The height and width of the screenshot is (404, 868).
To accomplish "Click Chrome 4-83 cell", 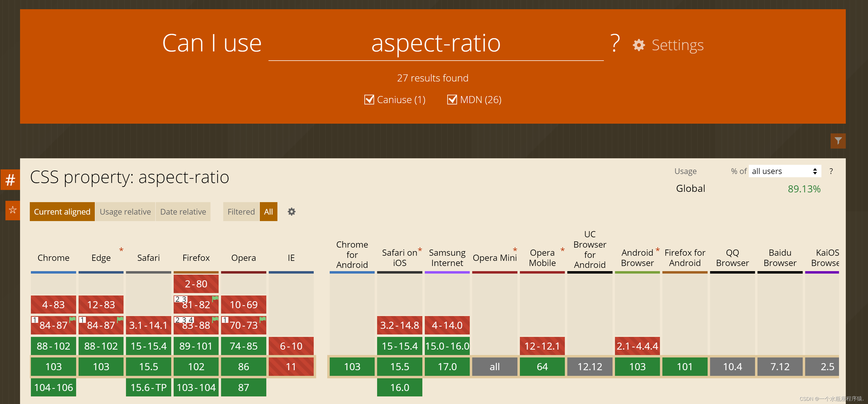I will point(53,304).
